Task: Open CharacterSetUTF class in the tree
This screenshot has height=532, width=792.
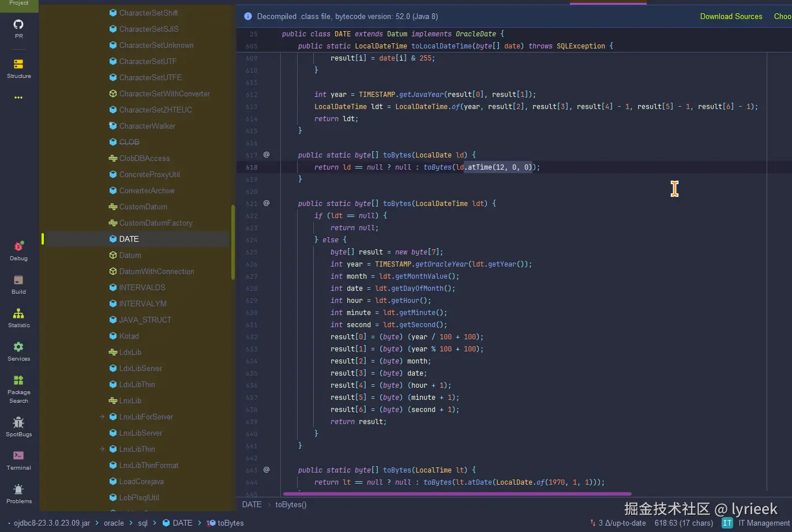Action: [x=148, y=61]
